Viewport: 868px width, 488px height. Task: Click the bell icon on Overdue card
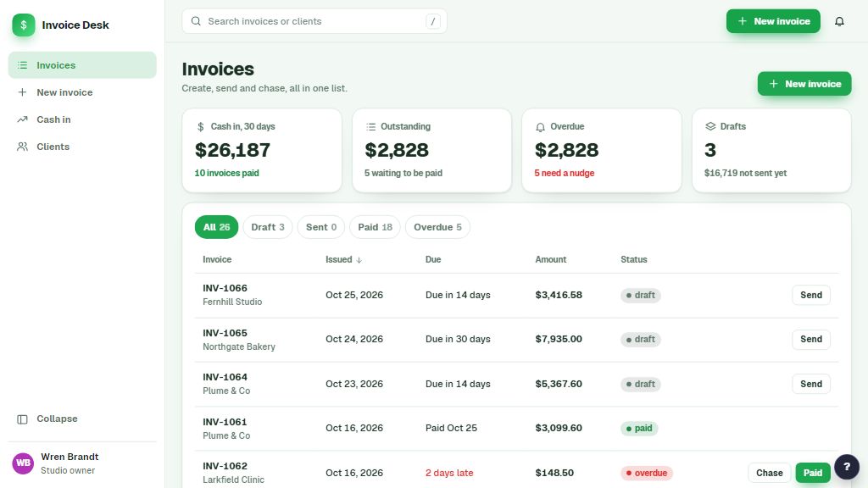(540, 127)
